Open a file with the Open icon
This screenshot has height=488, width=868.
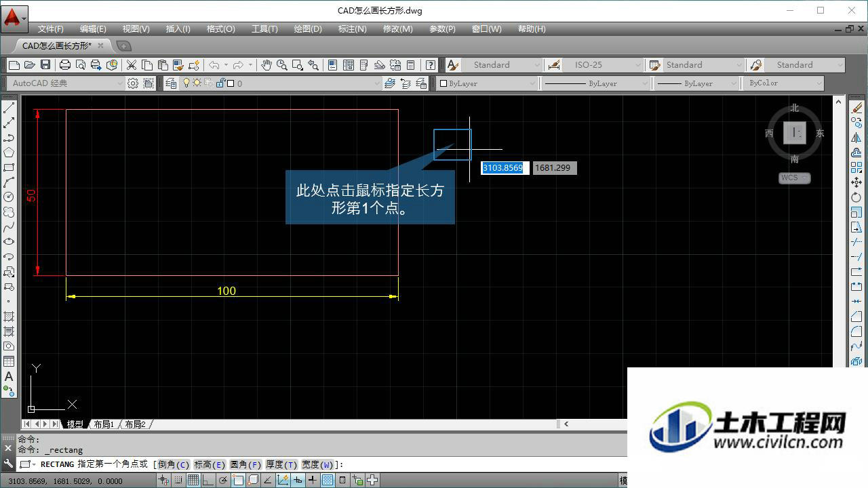(30, 65)
